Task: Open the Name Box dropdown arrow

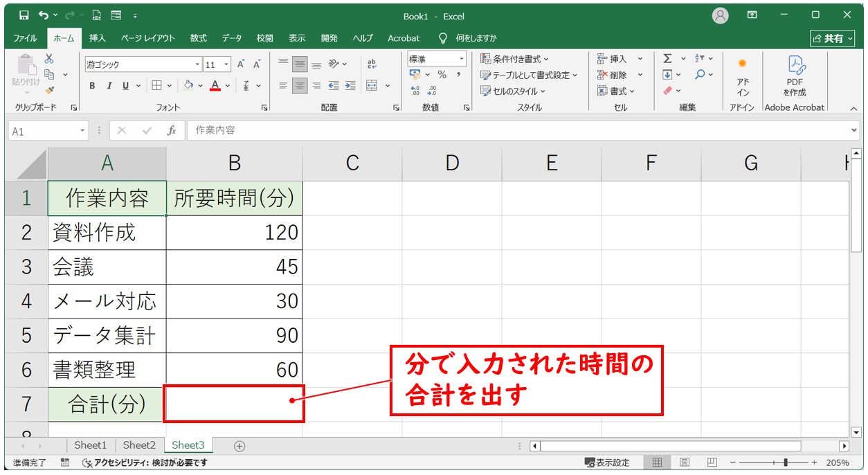Action: coord(83,130)
